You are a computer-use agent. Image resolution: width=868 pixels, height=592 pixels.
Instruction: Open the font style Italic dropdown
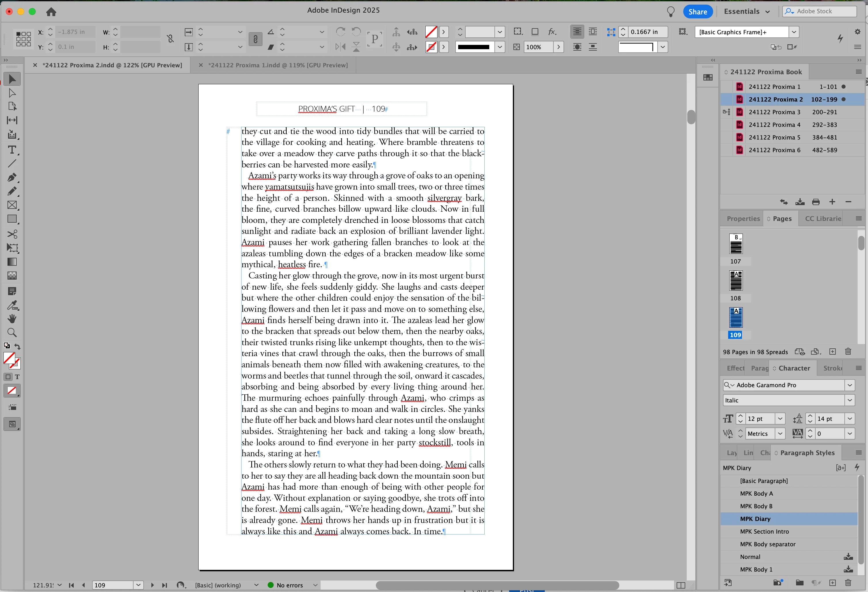[x=850, y=400]
